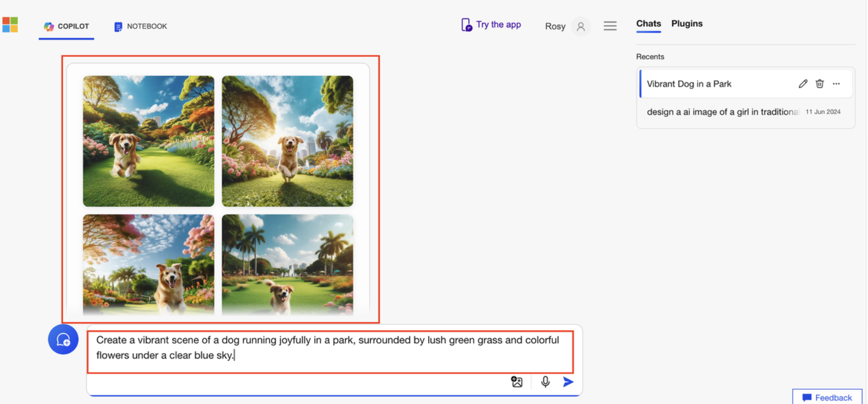Viewport: 868px width, 404px height.
Task: Start a new topic with blue button
Action: click(63, 340)
